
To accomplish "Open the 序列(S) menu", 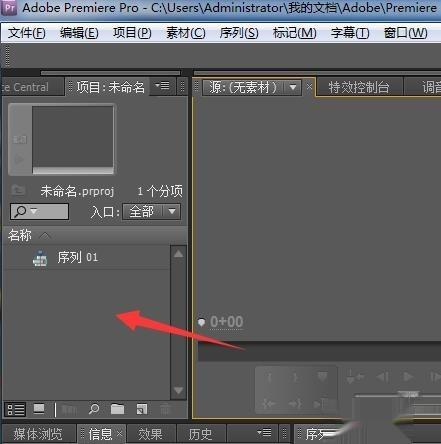I will [239, 33].
